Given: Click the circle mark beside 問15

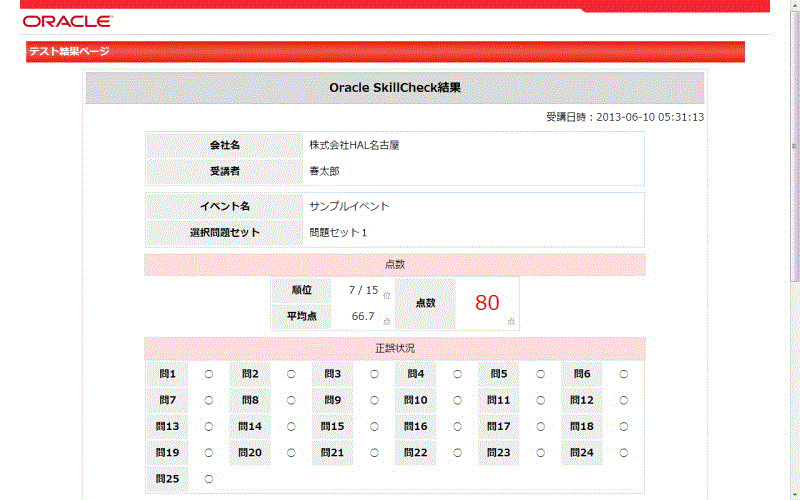Looking at the screenshot, I should click(x=374, y=427).
